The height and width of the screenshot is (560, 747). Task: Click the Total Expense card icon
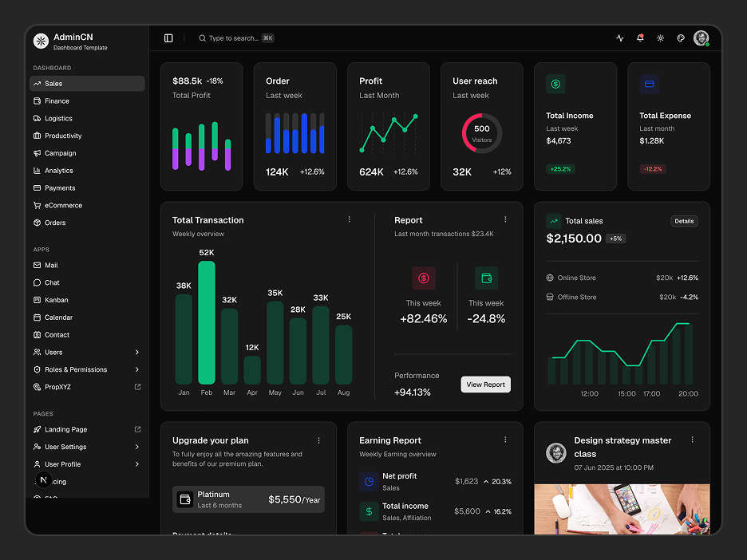coord(650,85)
